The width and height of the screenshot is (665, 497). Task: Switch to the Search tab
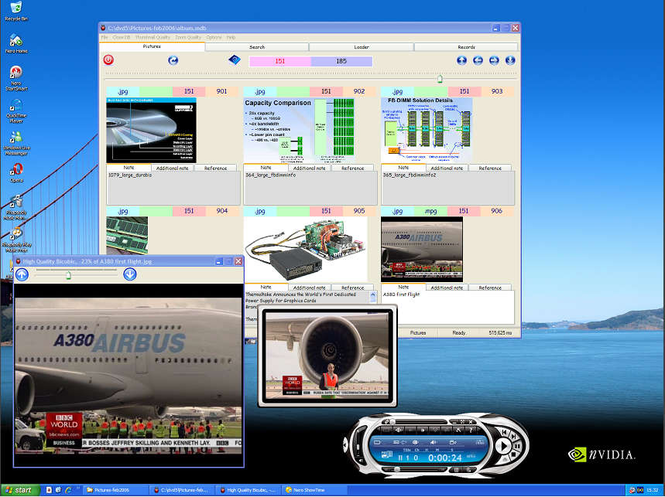257,47
